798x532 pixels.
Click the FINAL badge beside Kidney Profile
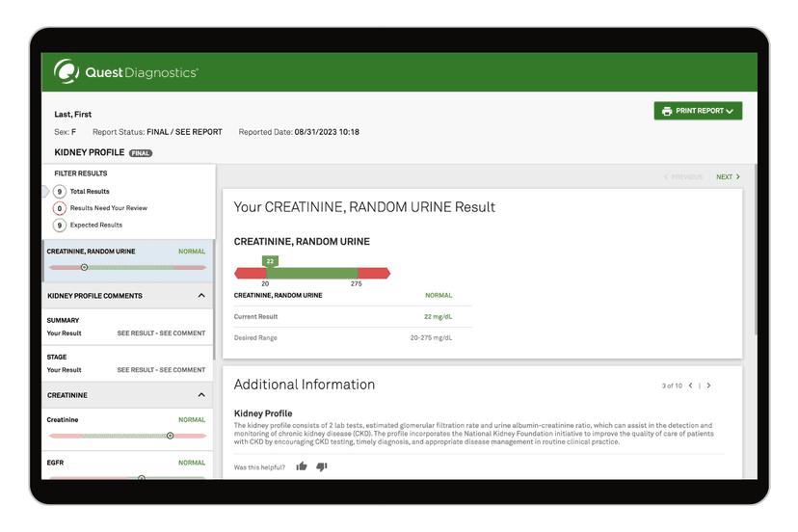click(141, 153)
